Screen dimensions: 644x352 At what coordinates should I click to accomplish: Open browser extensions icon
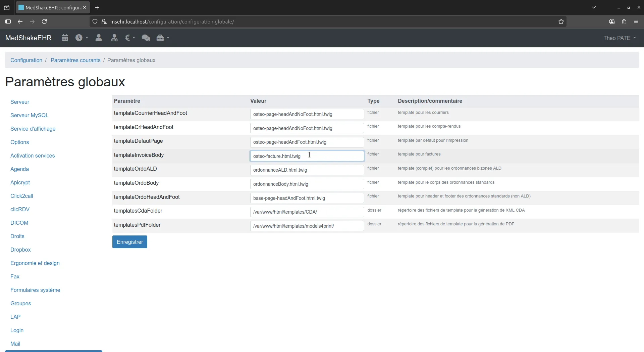(x=624, y=22)
